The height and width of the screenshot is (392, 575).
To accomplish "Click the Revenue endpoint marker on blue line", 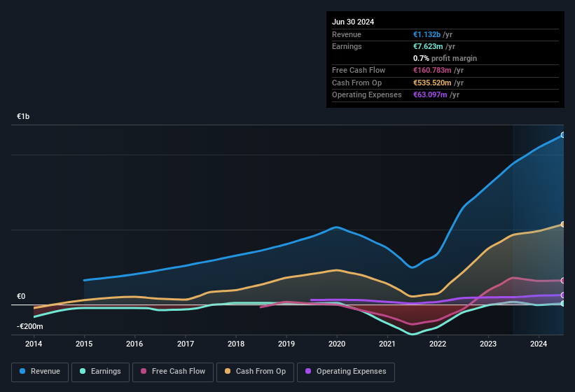I will pos(562,135).
